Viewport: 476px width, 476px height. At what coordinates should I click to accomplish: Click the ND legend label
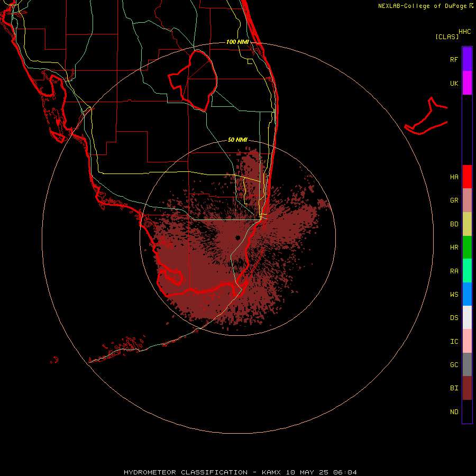454,412
